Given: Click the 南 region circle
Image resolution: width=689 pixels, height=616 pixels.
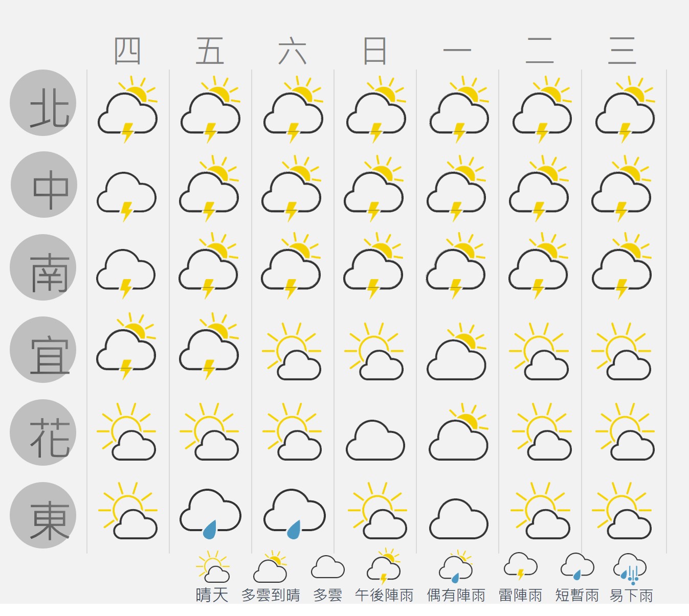Looking at the screenshot, I should (x=43, y=267).
